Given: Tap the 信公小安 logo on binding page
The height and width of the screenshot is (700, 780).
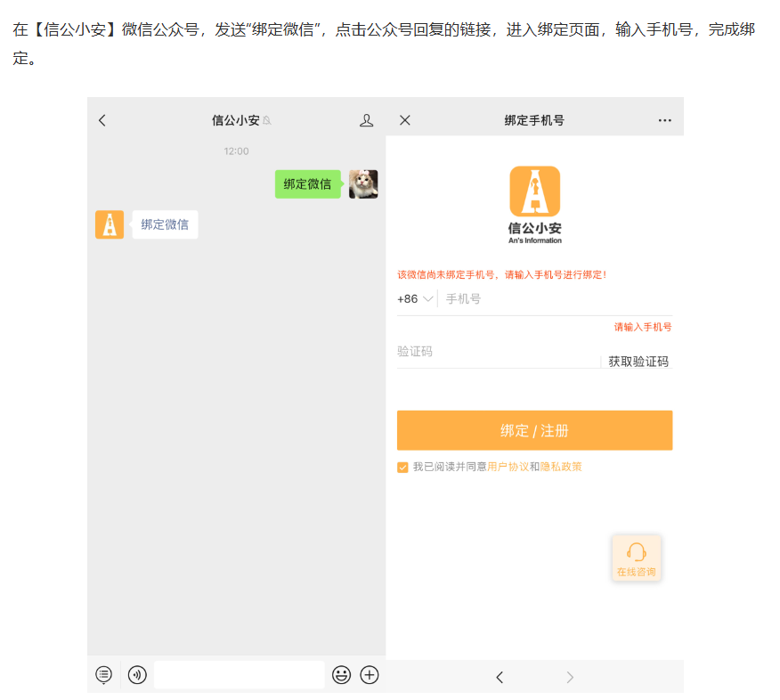Looking at the screenshot, I should tap(535, 205).
